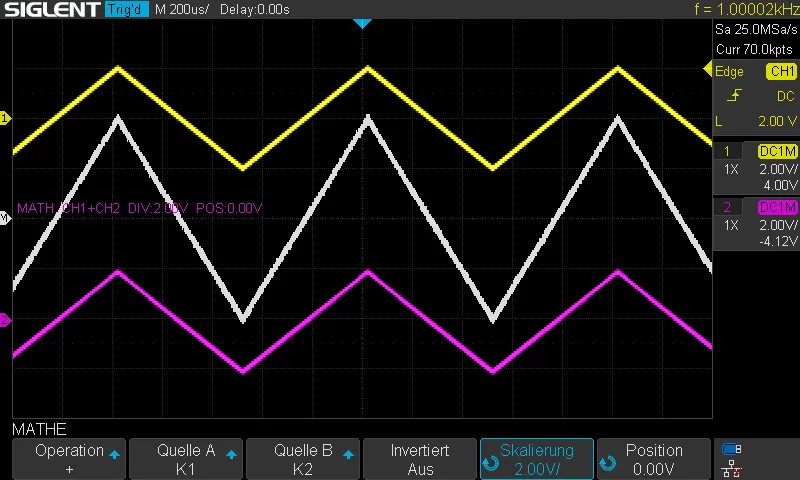800x480 pixels.
Task: Click the yellow CH1 trigger source badge
Action: point(781,71)
